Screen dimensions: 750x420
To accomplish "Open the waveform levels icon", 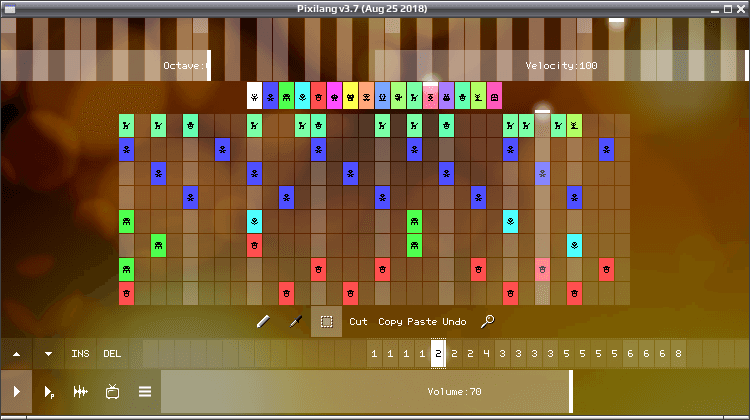I will [x=80, y=392].
